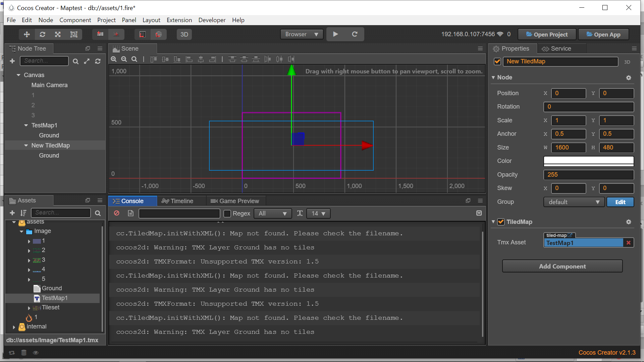The height and width of the screenshot is (362, 644).
Task: Switch to the Timeline tab
Action: click(x=178, y=201)
